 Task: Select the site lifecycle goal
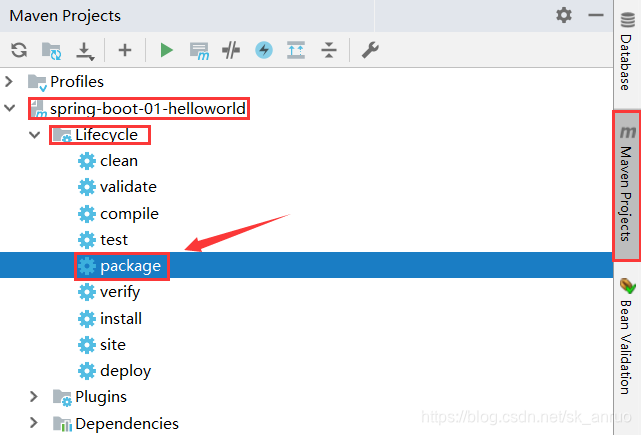tap(102, 345)
